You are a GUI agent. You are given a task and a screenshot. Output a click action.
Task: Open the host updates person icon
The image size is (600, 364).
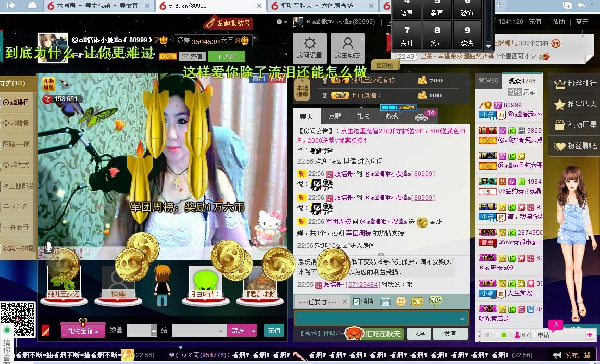pyautogui.click(x=347, y=48)
